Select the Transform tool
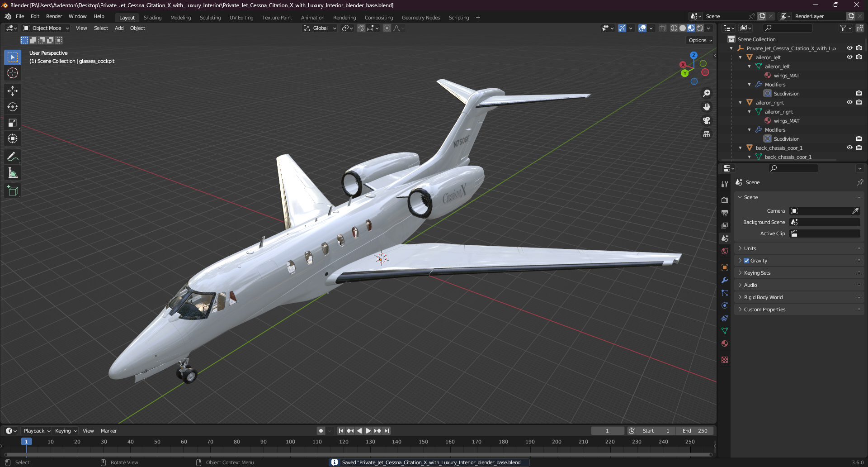 click(13, 138)
